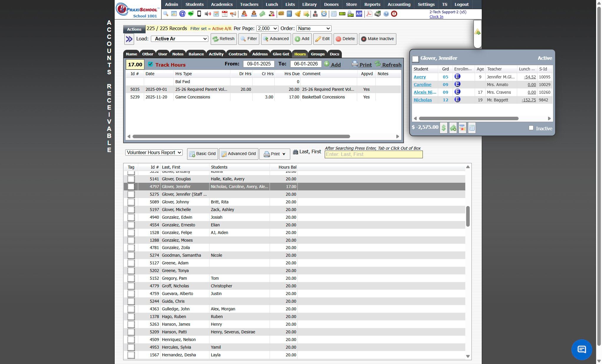Check the Inactive checkbox

[531, 128]
